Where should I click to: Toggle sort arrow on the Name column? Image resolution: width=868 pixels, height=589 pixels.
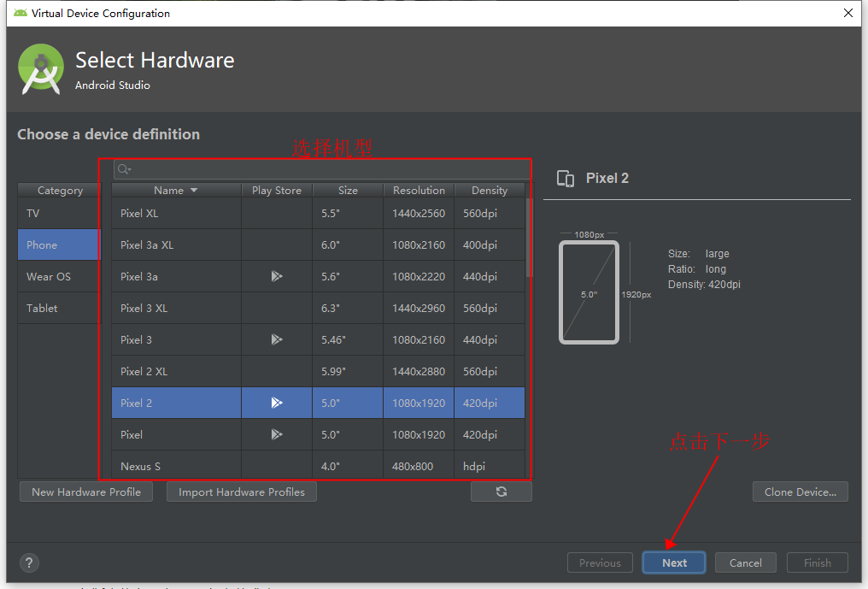coord(194,190)
